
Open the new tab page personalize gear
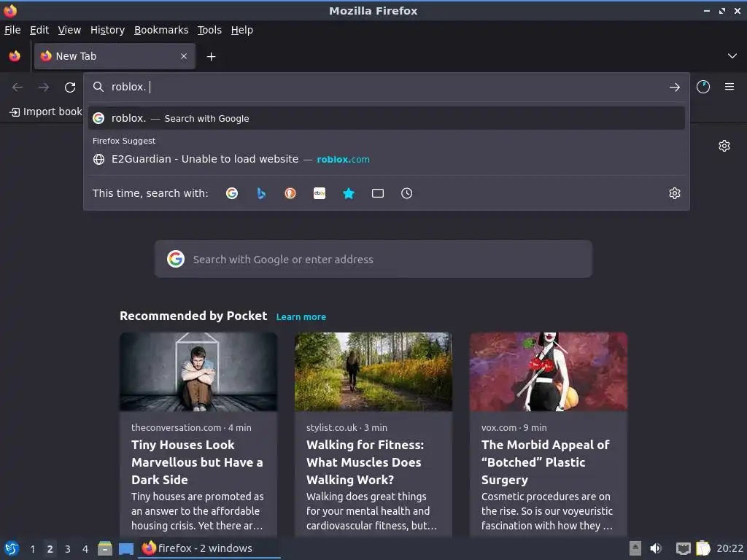point(724,146)
